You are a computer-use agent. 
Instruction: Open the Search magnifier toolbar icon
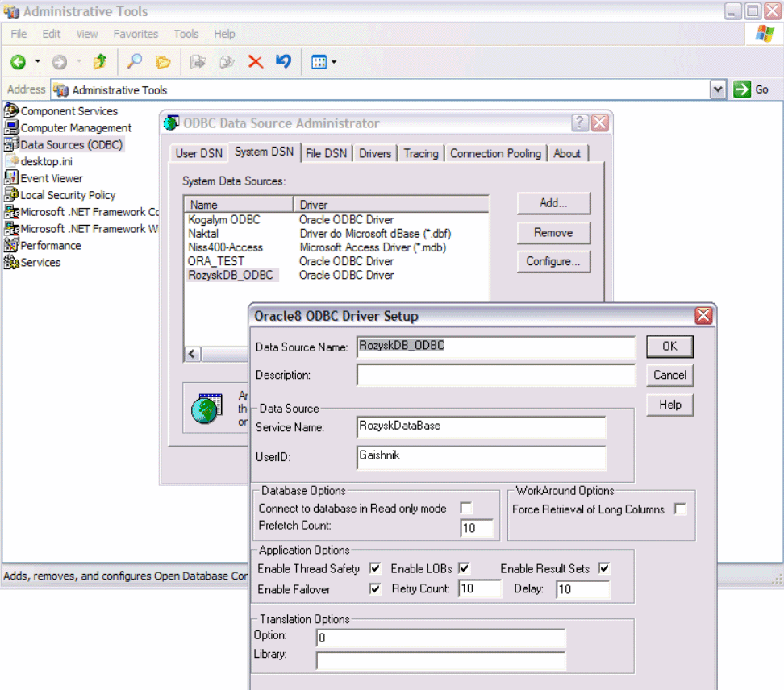tap(134, 62)
